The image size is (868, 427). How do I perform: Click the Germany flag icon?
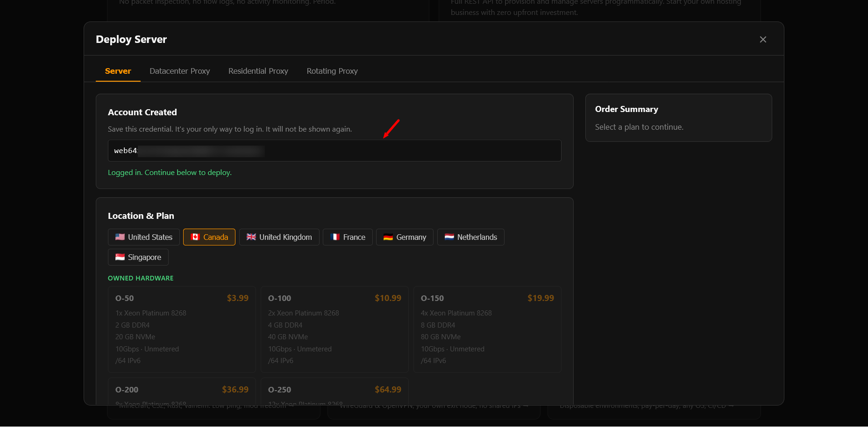tap(388, 237)
